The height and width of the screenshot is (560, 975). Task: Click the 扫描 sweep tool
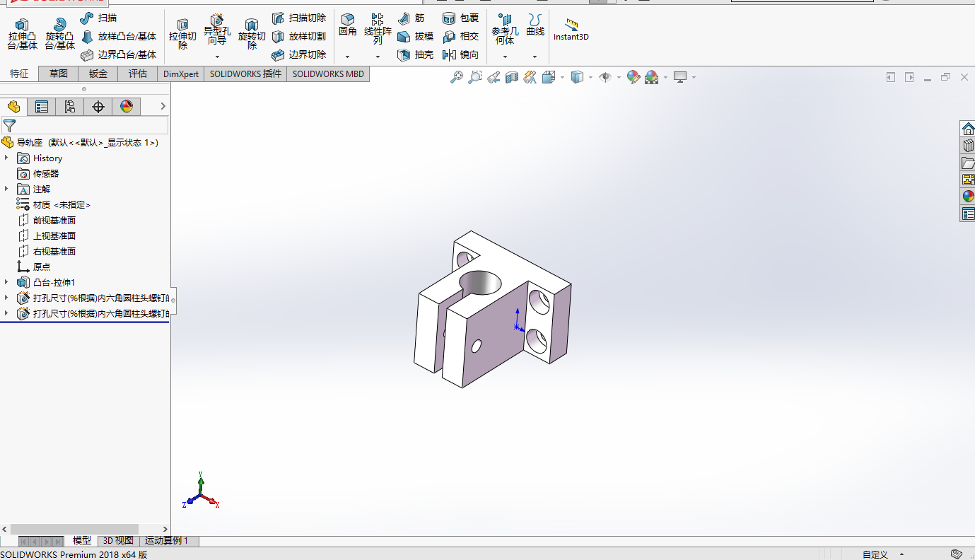(98, 18)
